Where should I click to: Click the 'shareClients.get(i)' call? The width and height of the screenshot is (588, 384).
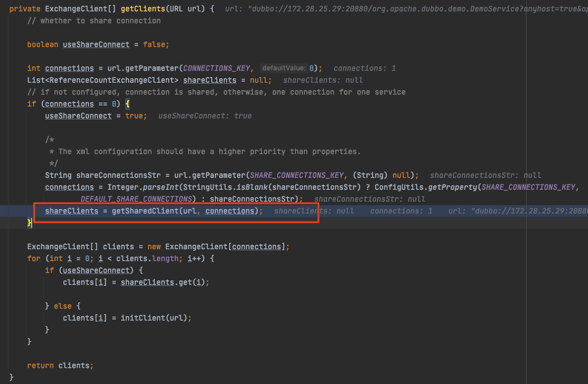(163, 282)
